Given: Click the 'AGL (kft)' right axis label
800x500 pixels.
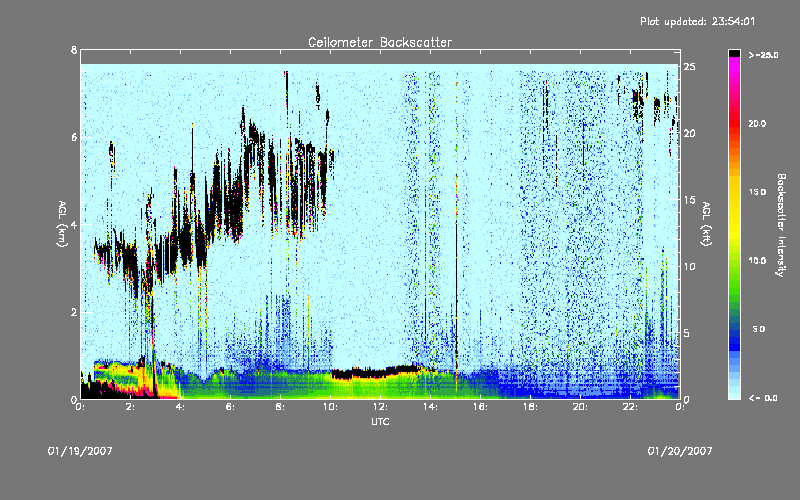Looking at the screenshot, I should click(x=706, y=224).
